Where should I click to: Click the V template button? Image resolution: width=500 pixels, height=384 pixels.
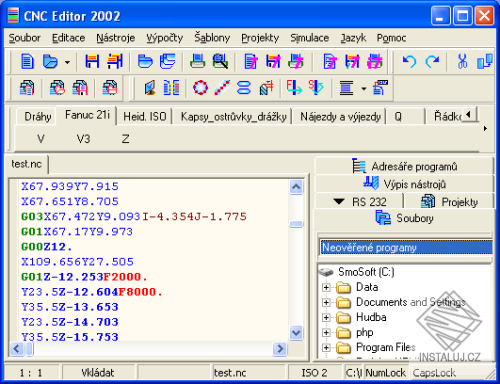tap(41, 139)
